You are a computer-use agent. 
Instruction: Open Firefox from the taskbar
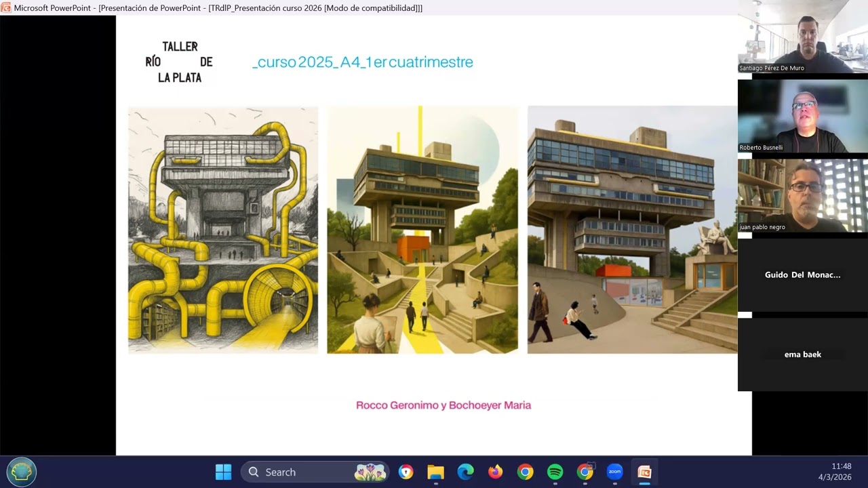point(496,472)
